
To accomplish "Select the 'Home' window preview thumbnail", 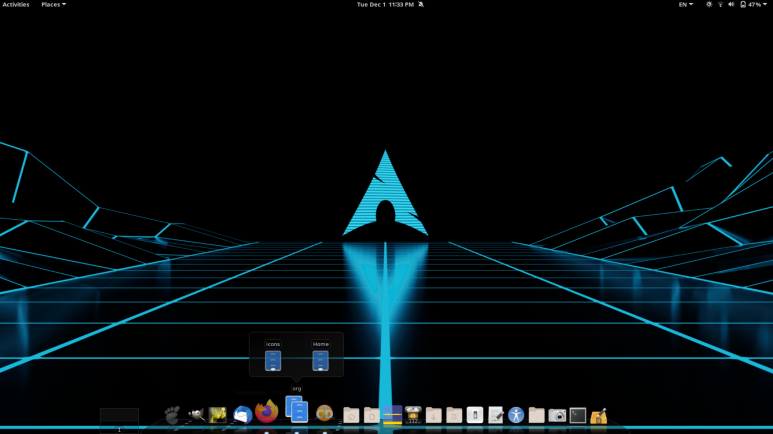I will coord(320,361).
